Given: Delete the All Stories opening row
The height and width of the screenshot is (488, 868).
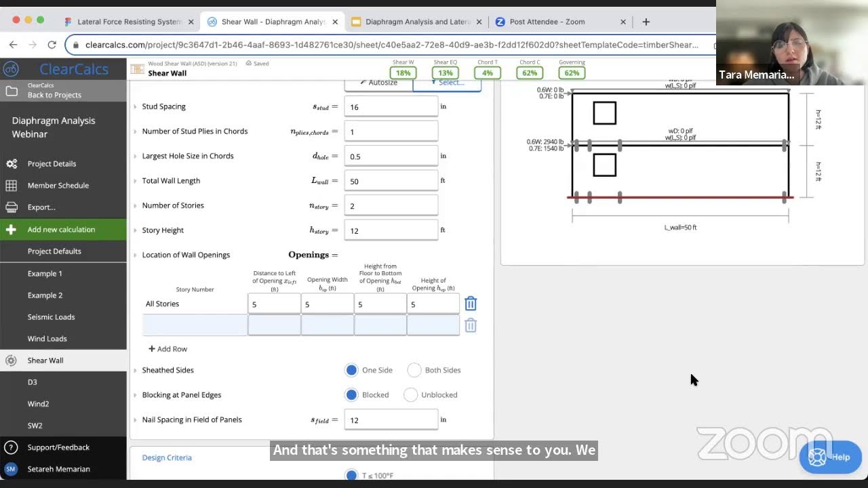Looking at the screenshot, I should pos(471,304).
